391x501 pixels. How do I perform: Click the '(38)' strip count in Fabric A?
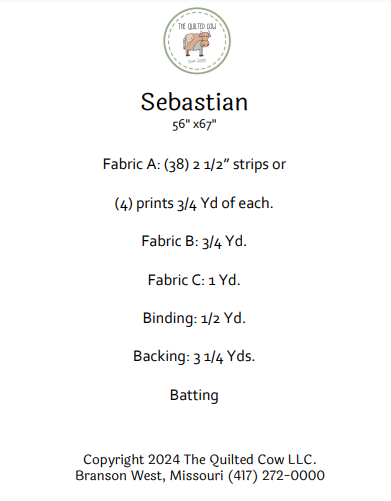(177, 165)
